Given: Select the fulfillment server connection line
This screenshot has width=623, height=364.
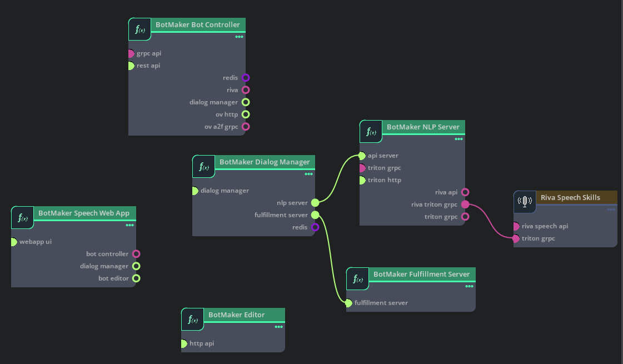Looking at the screenshot, I should (331, 259).
